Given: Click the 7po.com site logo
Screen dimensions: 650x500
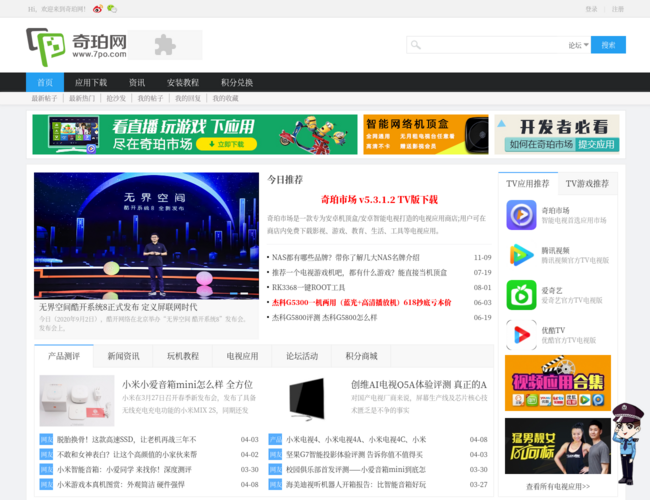Looking at the screenshot, I should click(76, 46).
